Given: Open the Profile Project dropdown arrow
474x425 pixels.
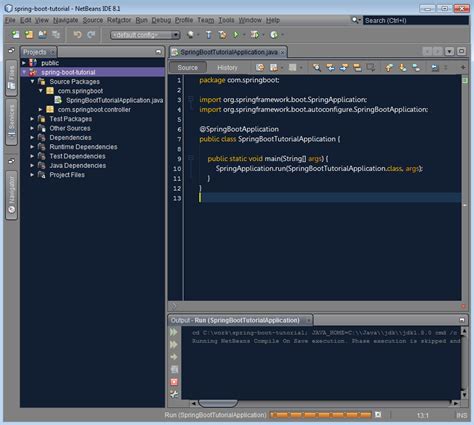Looking at the screenshot, I should tap(283, 35).
